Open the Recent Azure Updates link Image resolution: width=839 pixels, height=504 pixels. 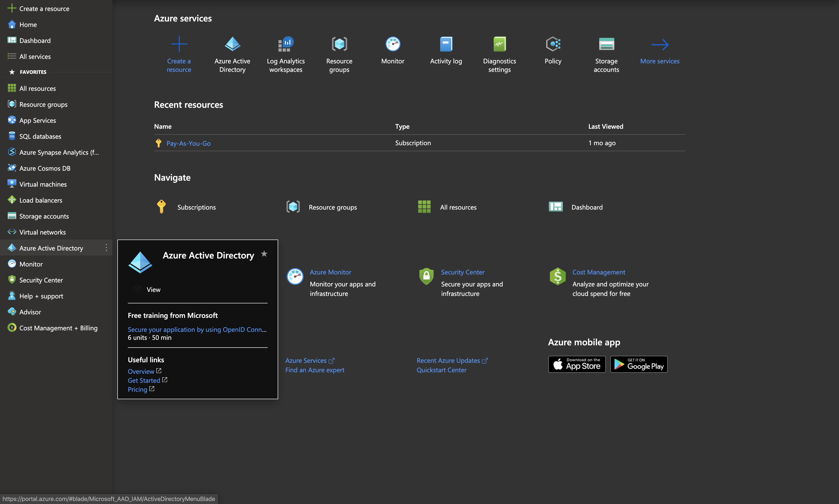[x=452, y=360]
